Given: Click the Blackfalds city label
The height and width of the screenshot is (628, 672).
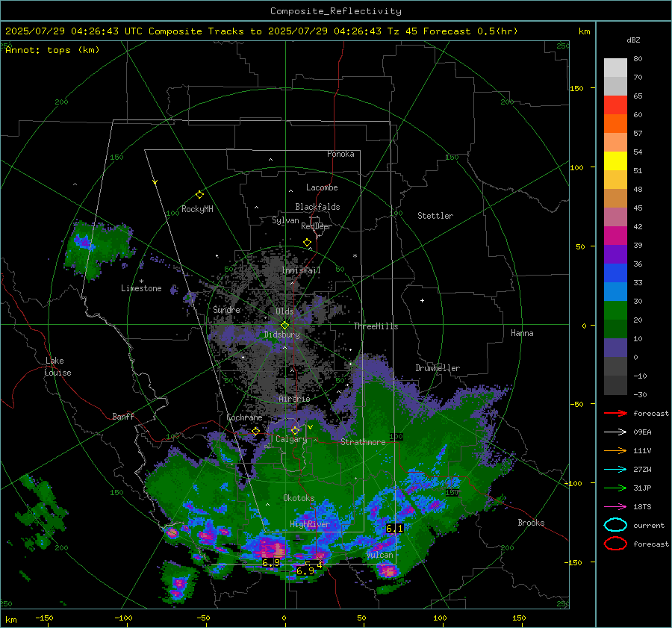Looking at the screenshot, I should (317, 207).
